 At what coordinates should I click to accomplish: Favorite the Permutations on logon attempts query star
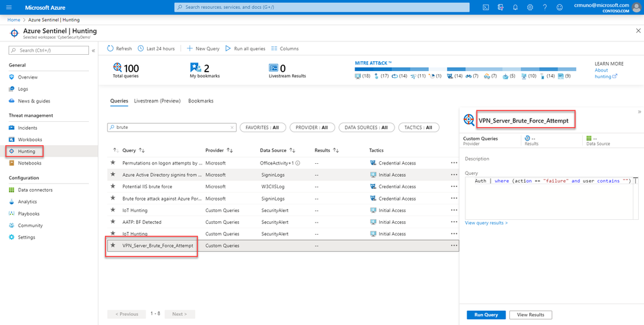tap(113, 162)
